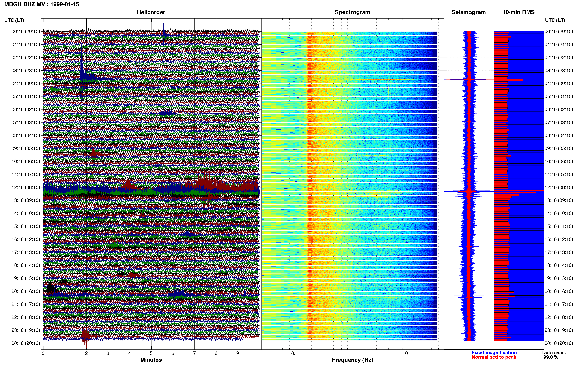Click right-axis time label 14:10 (10:10)
The height and width of the screenshot is (368, 588).
coord(559,213)
